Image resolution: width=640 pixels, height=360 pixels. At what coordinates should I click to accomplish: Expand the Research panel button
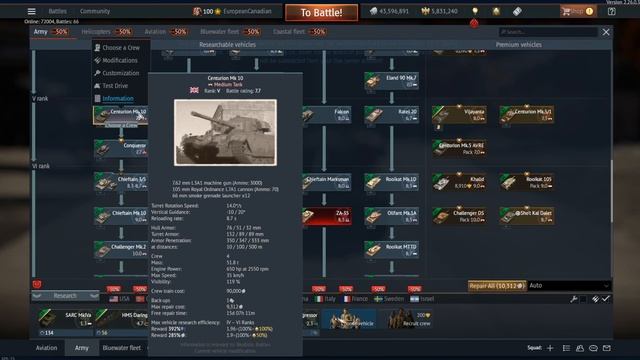(65, 296)
